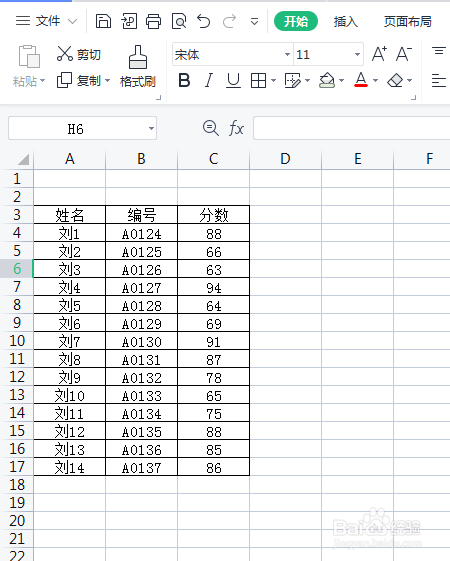Click the 格式刷 format painter
The width and height of the screenshot is (450, 561).
coord(138,67)
